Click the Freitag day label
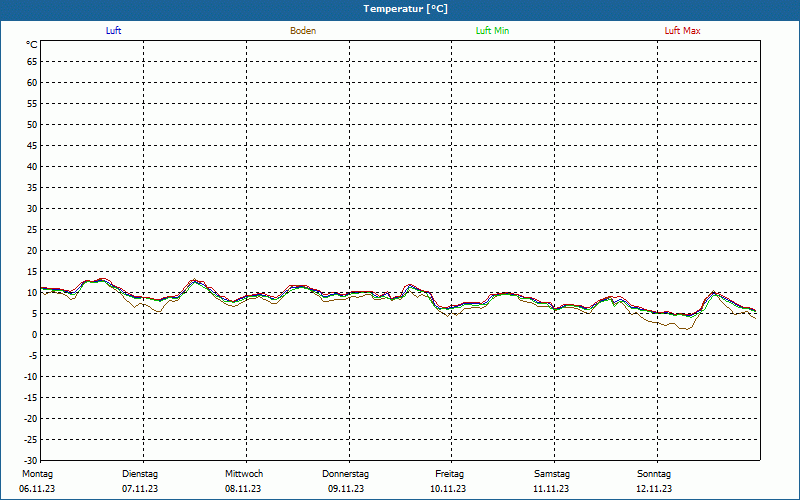This screenshot has width=800, height=500. (449, 474)
